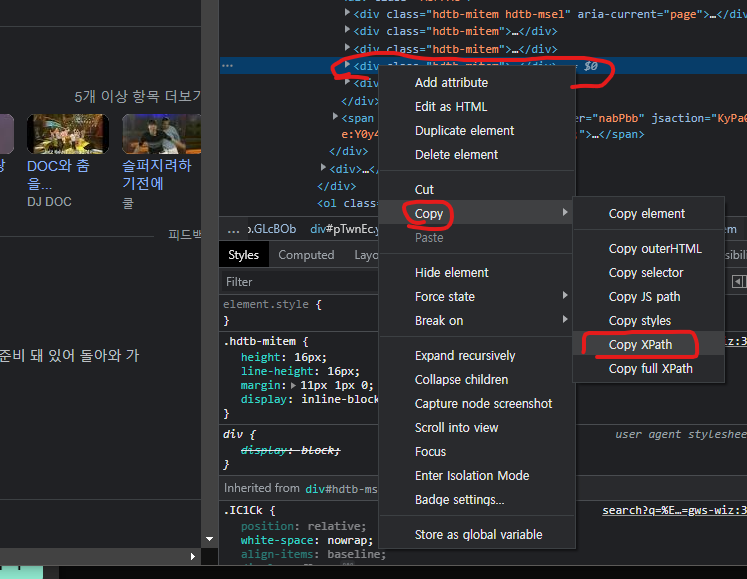Screen dimensions: 747x579
Task: Click Focus in context menu
Action: click(477, 452)
